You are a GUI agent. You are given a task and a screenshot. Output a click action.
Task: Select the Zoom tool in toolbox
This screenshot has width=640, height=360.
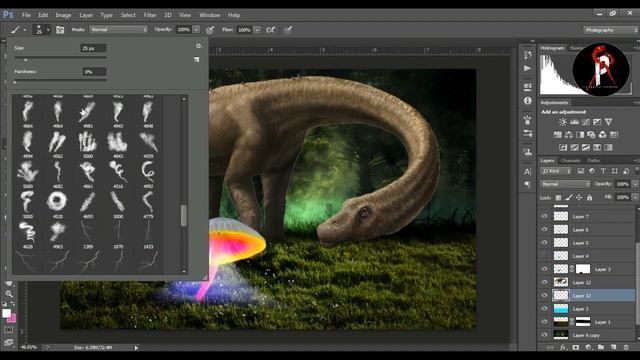tap(9, 293)
